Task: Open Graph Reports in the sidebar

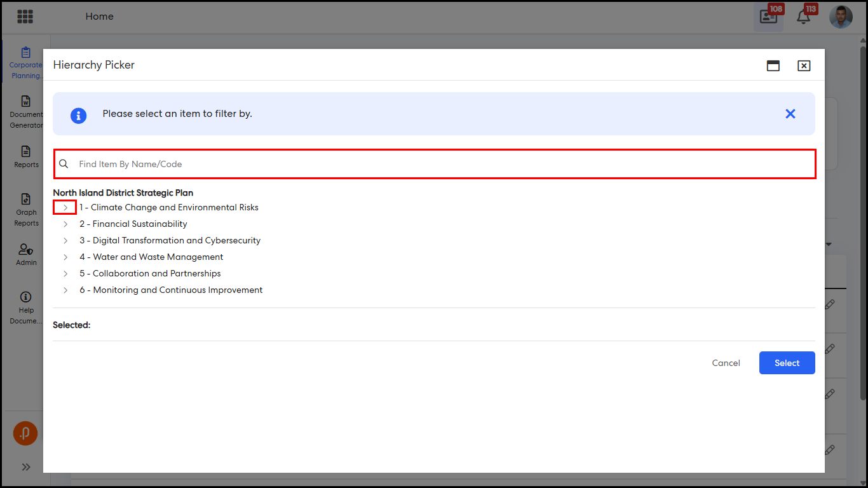Action: [26, 210]
